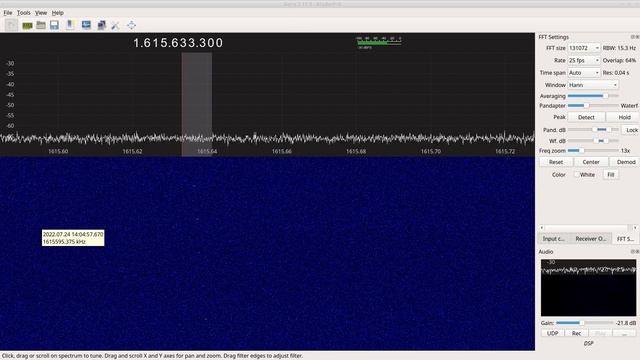Click the 1.615.633.300 frequency readout
The height and width of the screenshot is (360, 640).
178,43
